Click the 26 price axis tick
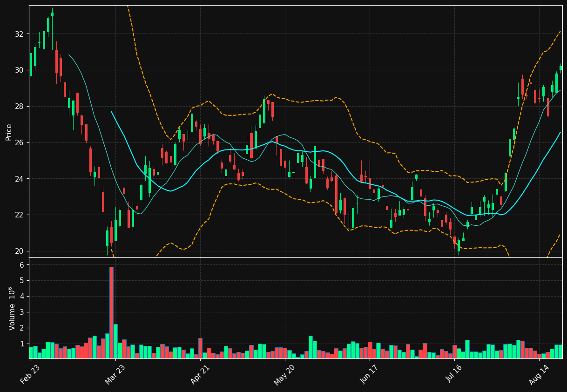 coord(19,142)
